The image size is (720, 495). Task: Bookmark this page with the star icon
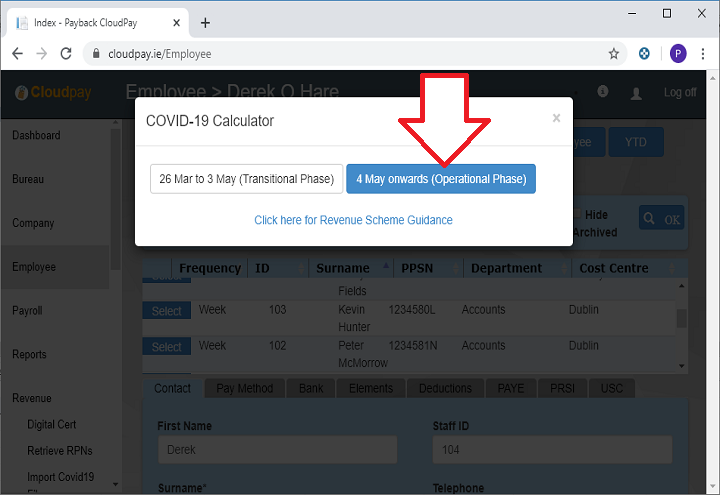[614, 54]
